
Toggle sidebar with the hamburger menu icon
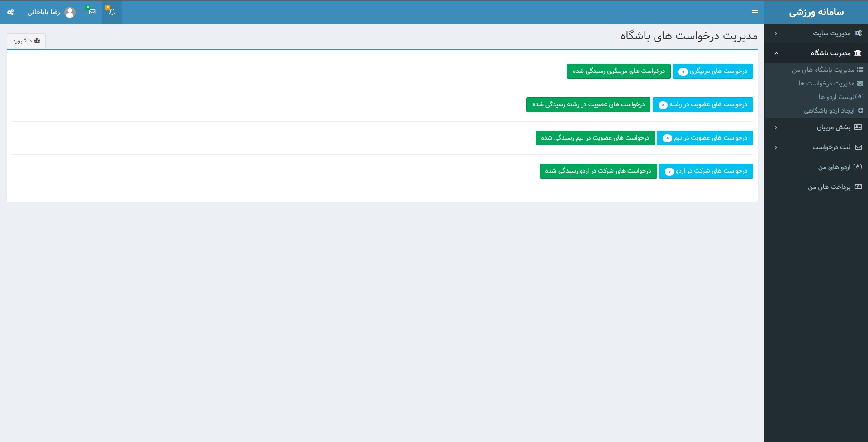tap(755, 12)
